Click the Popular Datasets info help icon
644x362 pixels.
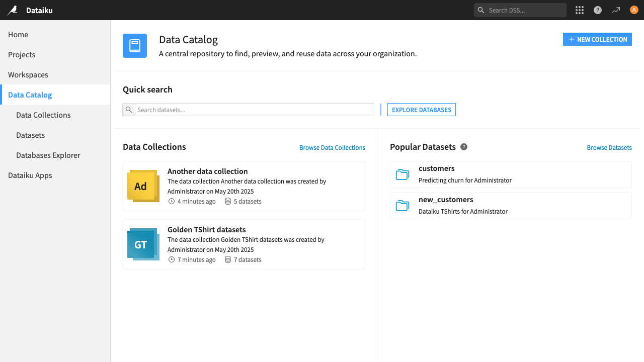click(464, 147)
